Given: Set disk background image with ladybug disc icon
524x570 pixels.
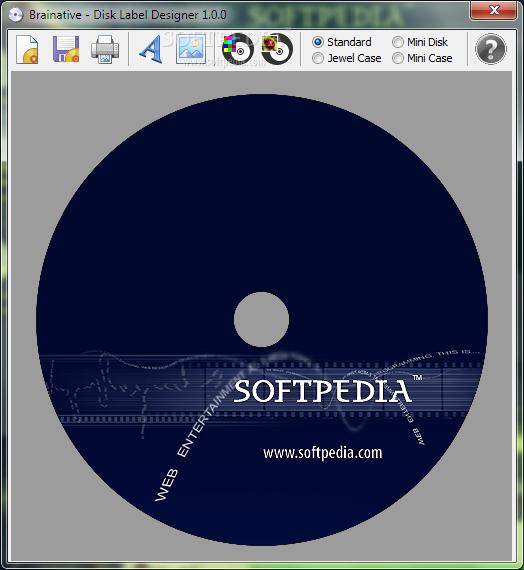Looking at the screenshot, I should coord(277,49).
